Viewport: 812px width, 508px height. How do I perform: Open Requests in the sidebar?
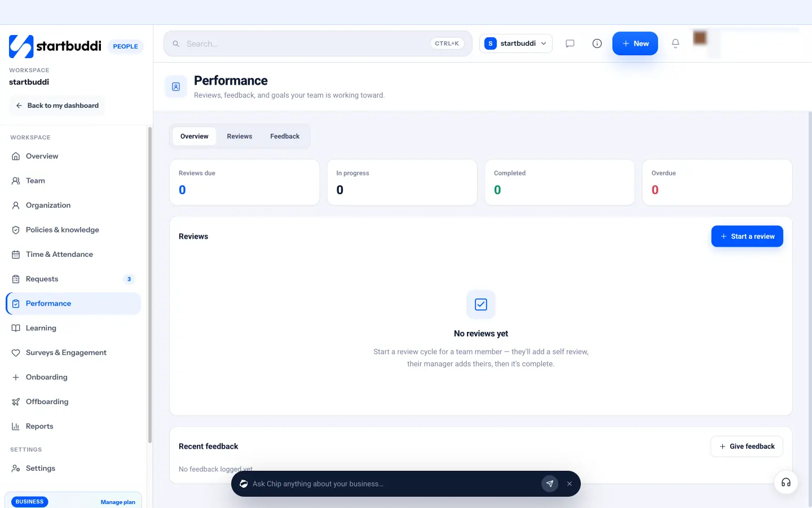(73, 279)
